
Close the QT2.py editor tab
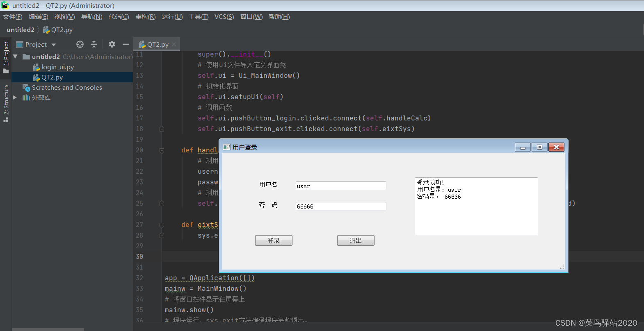point(174,44)
